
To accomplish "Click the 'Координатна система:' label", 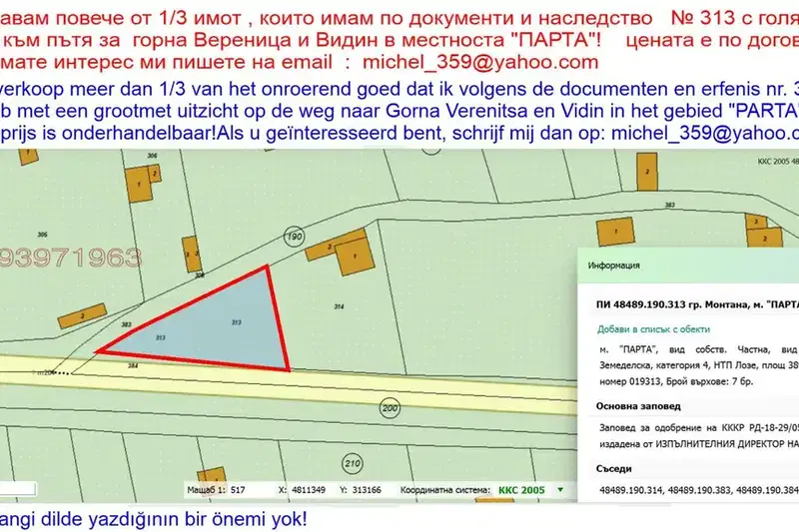I will click(x=444, y=490).
